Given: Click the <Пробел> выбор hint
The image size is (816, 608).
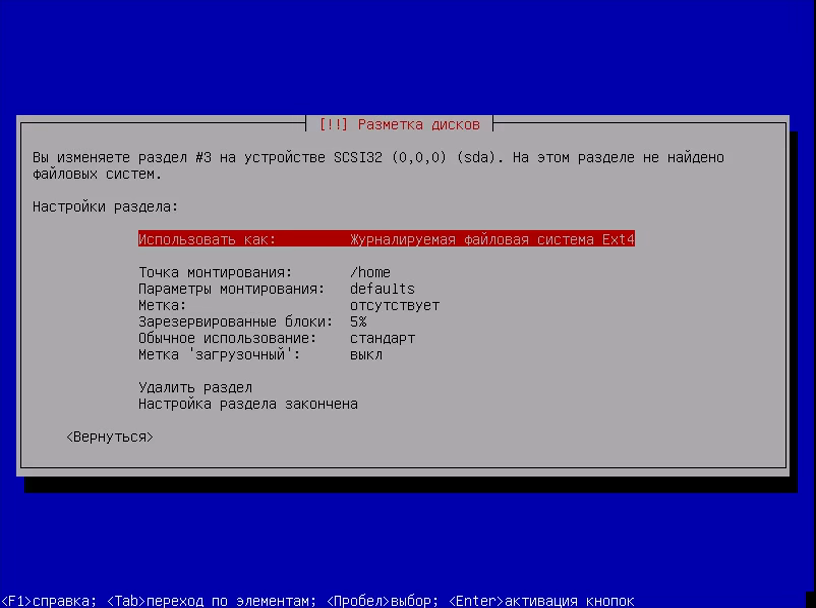Looking at the screenshot, I should point(382,601).
